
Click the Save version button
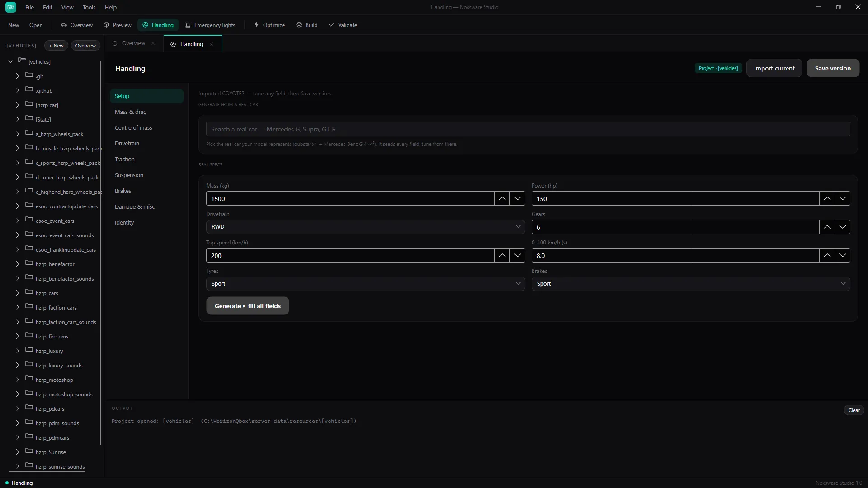click(833, 68)
